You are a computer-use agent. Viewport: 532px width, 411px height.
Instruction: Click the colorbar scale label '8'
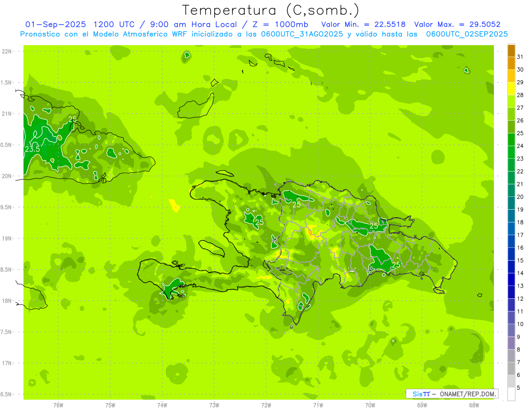tap(519, 349)
